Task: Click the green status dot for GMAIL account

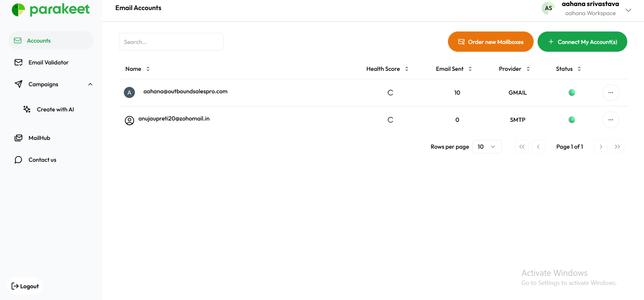Action: [x=572, y=93]
